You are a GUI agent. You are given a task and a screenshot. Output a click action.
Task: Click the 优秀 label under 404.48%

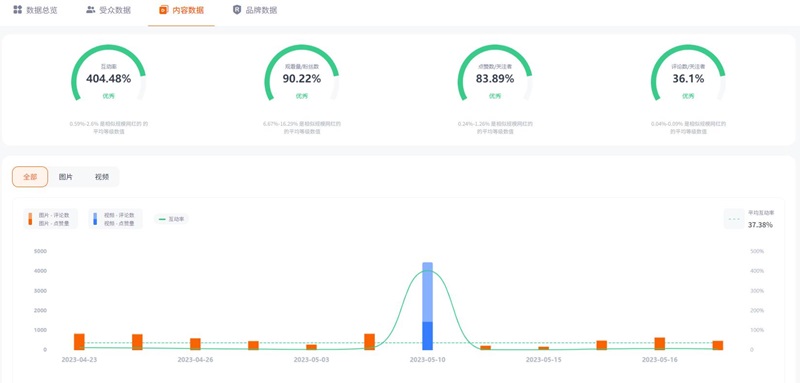click(x=108, y=96)
